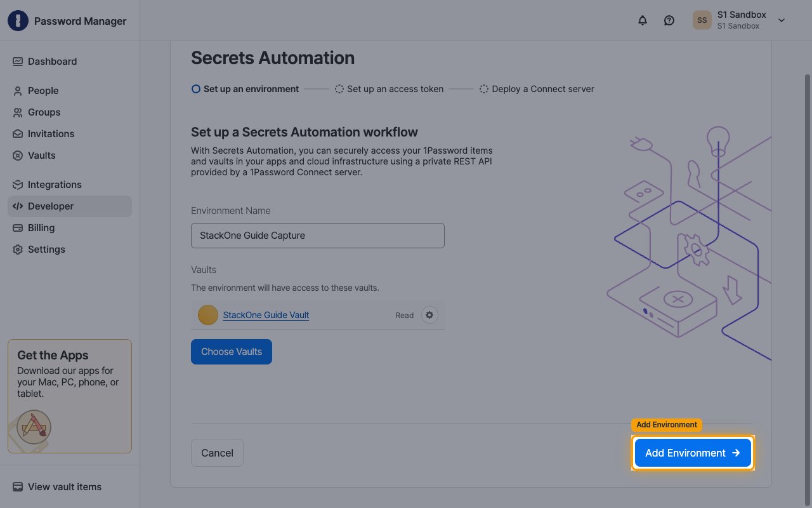The height and width of the screenshot is (508, 812).
Task: Click the Secrets Automation heading
Action: coord(273,58)
